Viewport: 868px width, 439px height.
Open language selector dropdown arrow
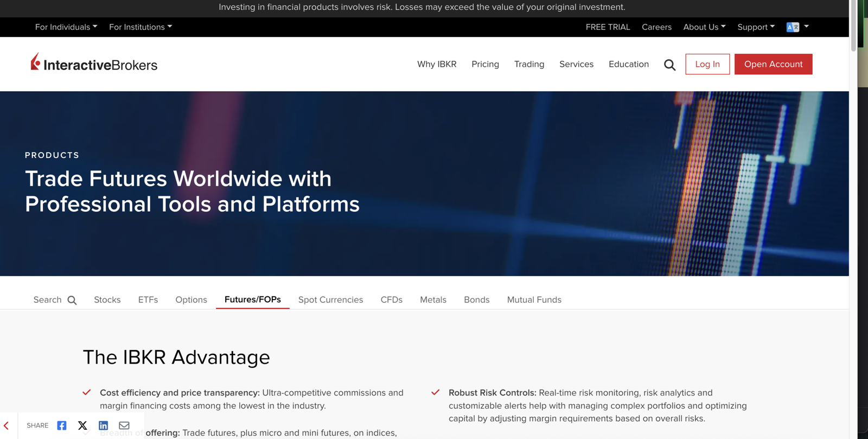tap(806, 26)
